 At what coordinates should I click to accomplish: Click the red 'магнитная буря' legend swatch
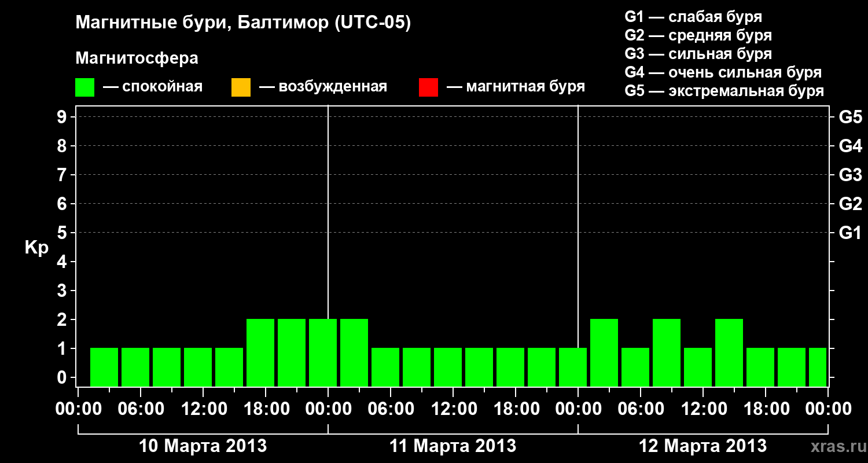[x=428, y=87]
